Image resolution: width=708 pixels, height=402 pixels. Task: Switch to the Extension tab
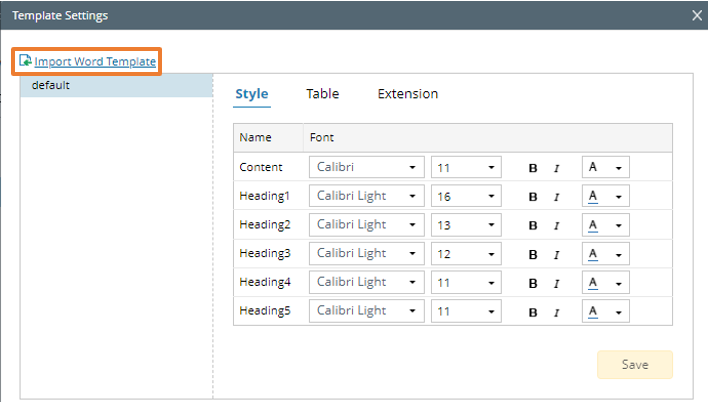(x=407, y=94)
